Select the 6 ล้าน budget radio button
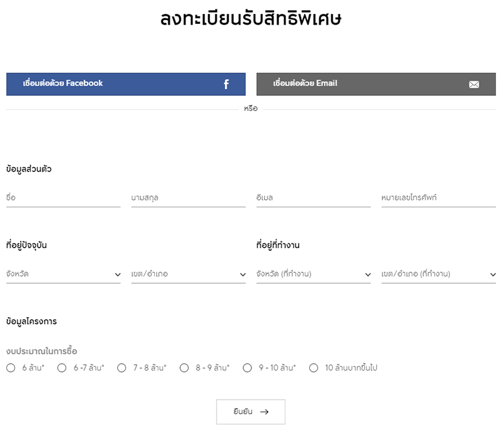 (11, 368)
